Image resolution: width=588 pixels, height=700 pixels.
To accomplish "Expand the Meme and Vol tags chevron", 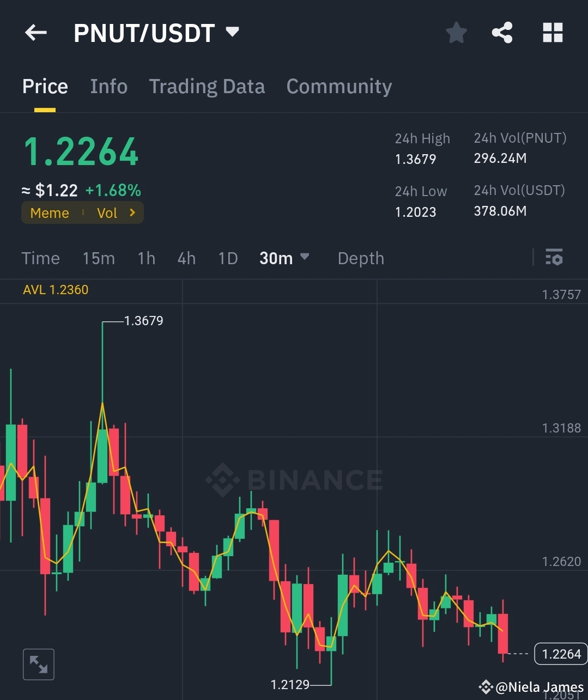I will pyautogui.click(x=132, y=212).
